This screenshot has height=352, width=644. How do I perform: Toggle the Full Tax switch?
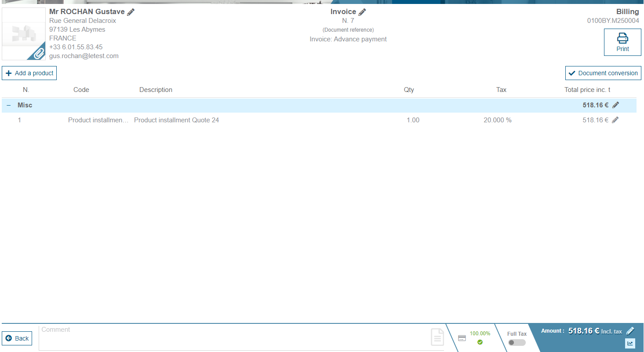[x=517, y=342]
